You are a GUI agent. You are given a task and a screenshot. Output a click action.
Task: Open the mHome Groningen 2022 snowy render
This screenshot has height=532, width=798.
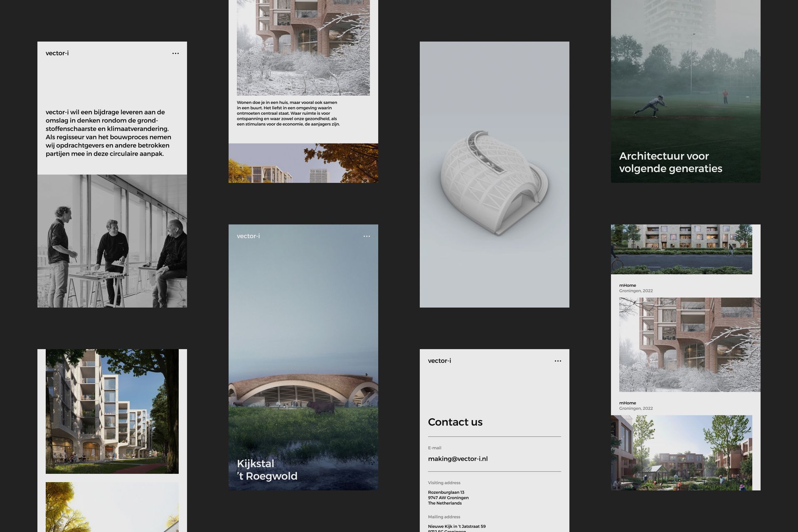tap(690, 345)
